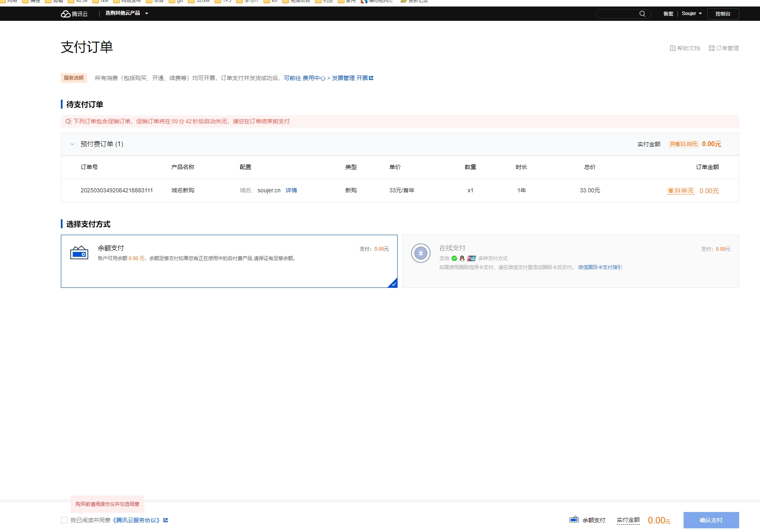Click order number 20250303492084218883111
The image size is (760, 532).
point(116,190)
